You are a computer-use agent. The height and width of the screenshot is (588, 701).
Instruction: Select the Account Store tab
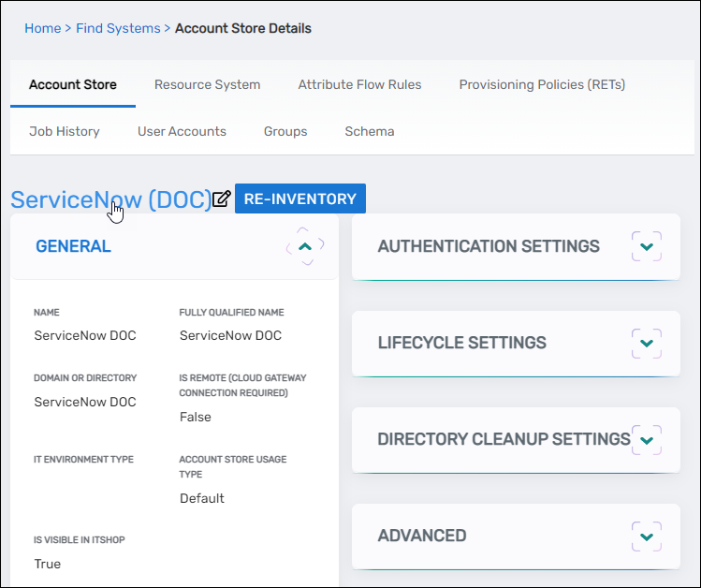(x=73, y=84)
